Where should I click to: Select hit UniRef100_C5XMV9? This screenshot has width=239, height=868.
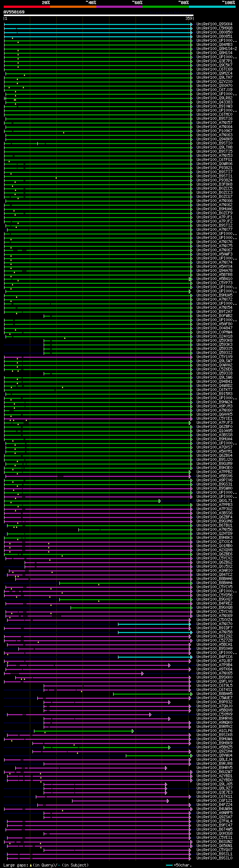pos(214,714)
